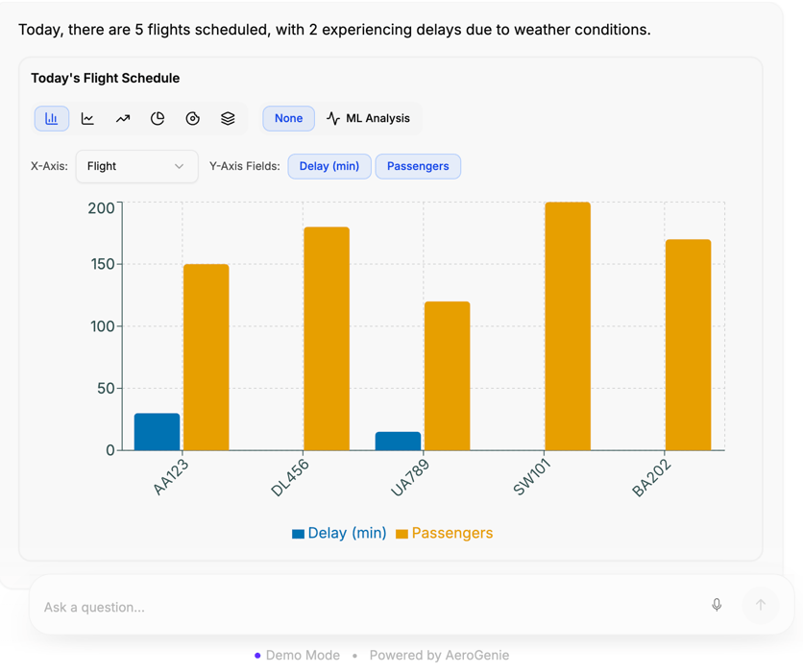
Task: Open the pie chart view
Action: [158, 118]
